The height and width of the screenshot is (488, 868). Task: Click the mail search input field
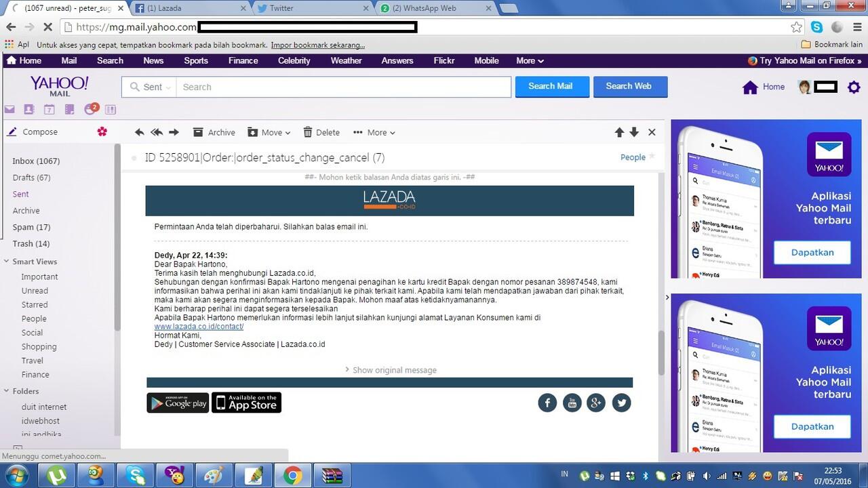pos(343,87)
